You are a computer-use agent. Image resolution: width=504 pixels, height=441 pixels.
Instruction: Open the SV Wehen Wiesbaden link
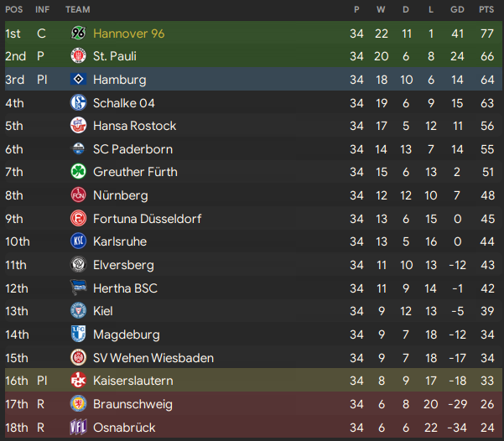tap(153, 358)
